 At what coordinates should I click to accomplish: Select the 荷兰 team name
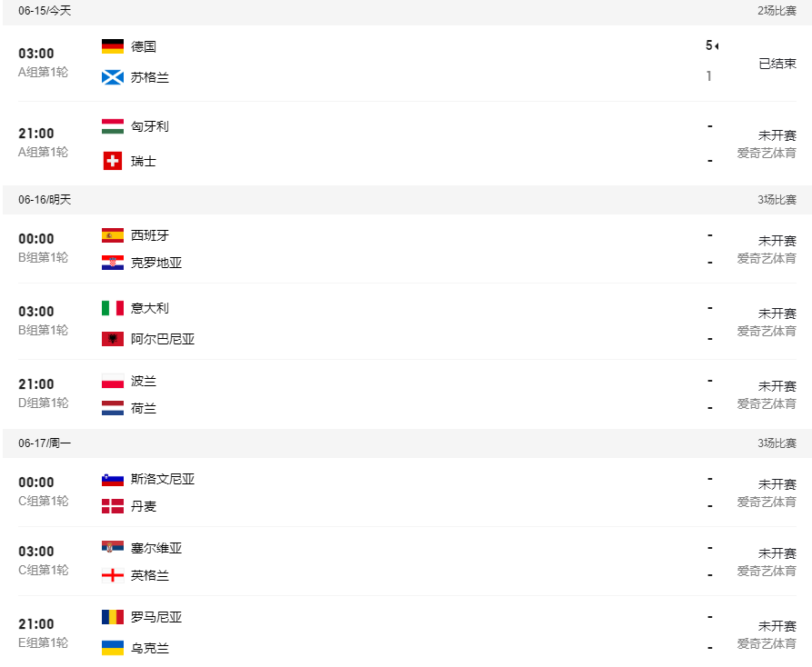(x=144, y=408)
